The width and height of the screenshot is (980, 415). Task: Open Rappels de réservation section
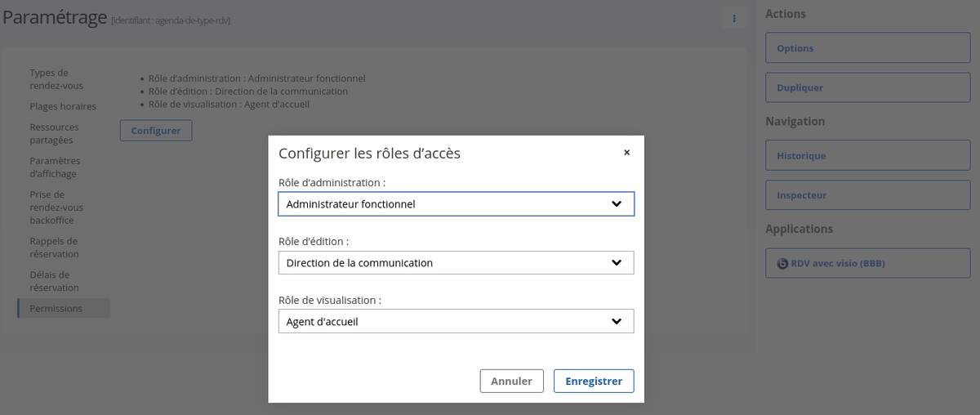point(54,248)
